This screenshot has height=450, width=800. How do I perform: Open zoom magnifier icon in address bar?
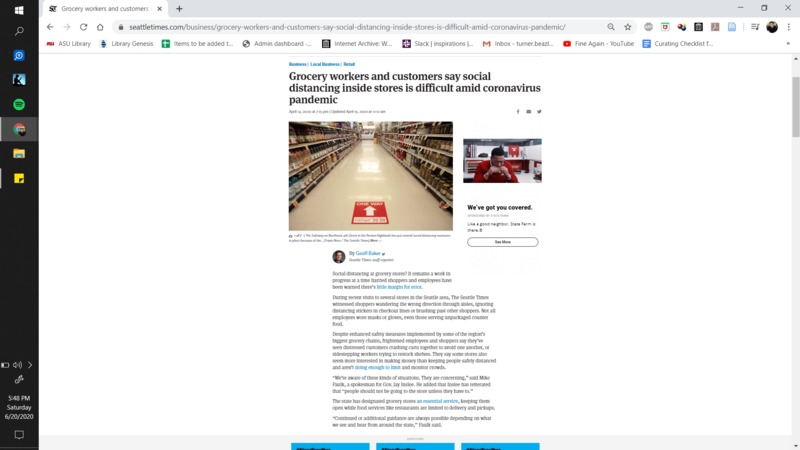pyautogui.click(x=611, y=27)
